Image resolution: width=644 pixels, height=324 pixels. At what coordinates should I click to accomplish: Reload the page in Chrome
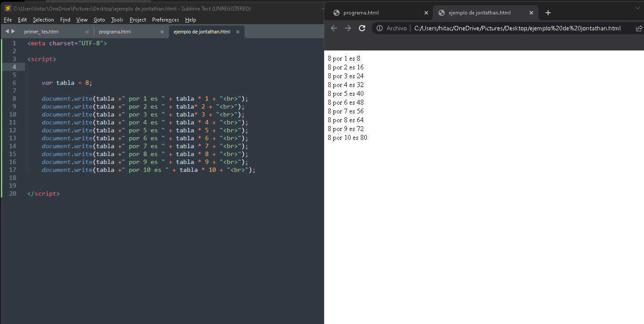click(x=362, y=28)
